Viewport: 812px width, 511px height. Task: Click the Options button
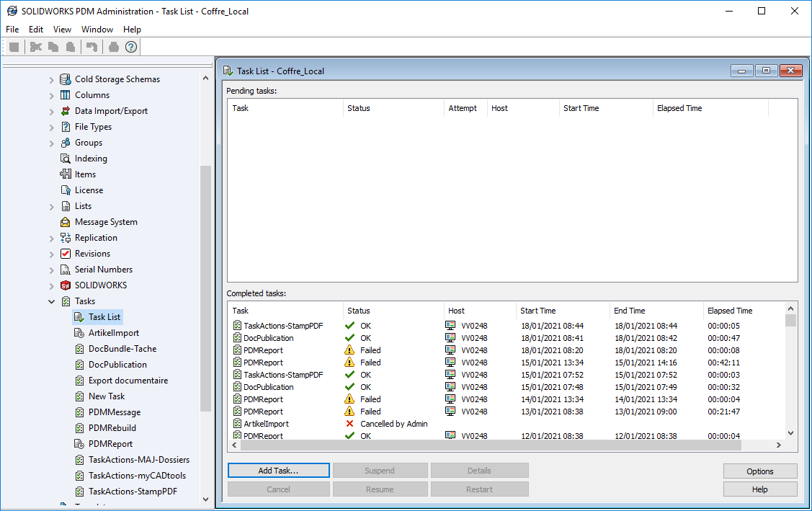tap(759, 471)
